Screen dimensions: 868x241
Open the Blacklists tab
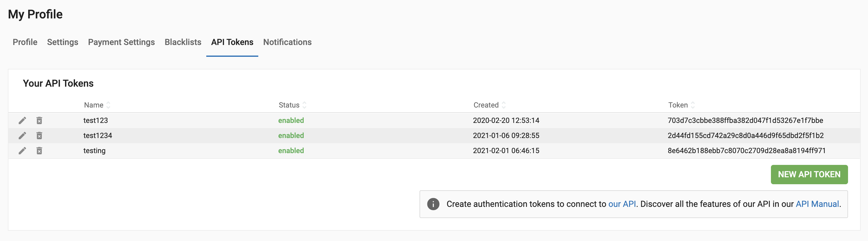click(183, 42)
